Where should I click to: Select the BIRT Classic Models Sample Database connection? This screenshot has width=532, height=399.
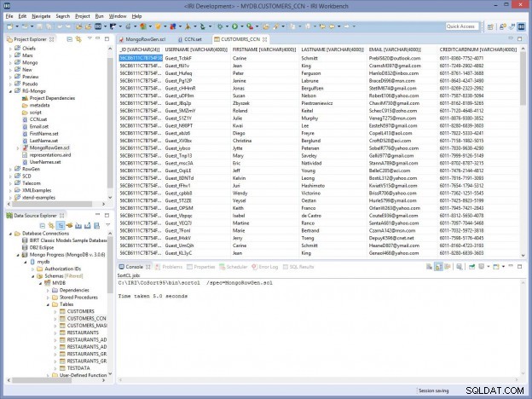(x=68, y=240)
